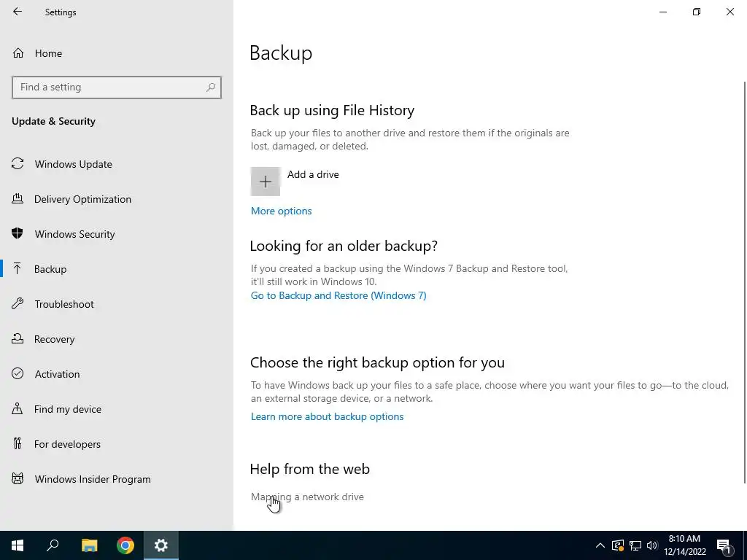Viewport: 747px width, 560px height.
Task: Go to Settings Home
Action: 48,53
